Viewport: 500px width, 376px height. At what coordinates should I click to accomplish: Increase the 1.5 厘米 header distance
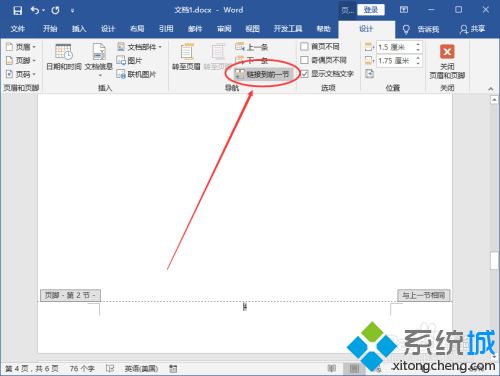418,44
